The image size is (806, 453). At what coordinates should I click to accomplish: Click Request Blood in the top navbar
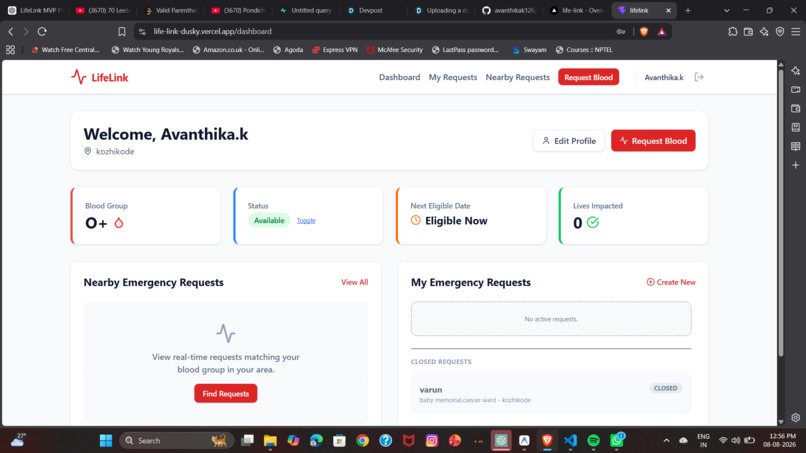[589, 77]
